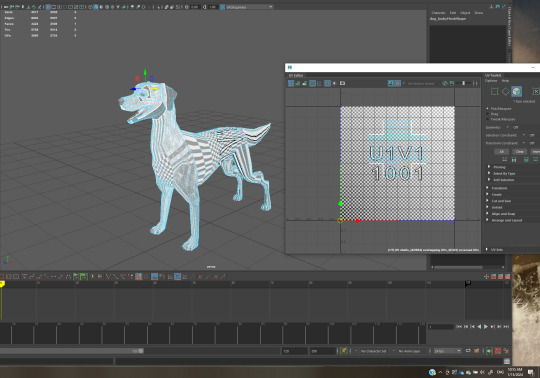
Task: Adjust the dim image slider in UV Editor toolbar
Action: pyautogui.click(x=464, y=83)
